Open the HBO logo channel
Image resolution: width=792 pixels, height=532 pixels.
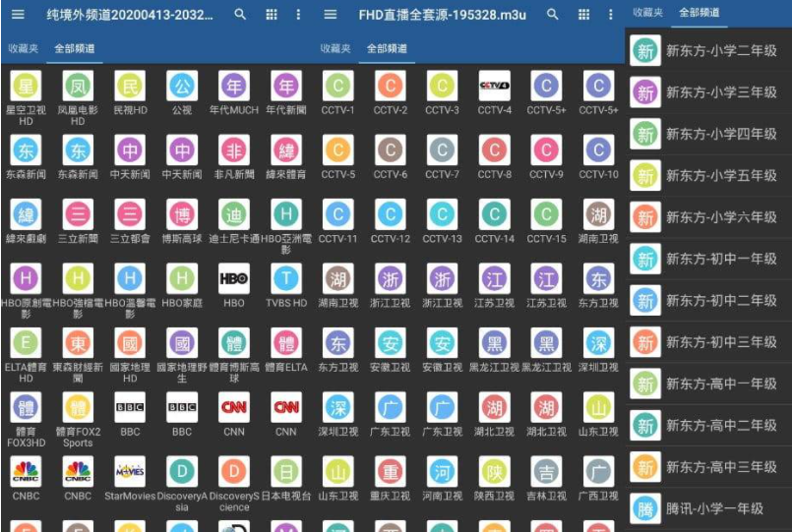(233, 279)
